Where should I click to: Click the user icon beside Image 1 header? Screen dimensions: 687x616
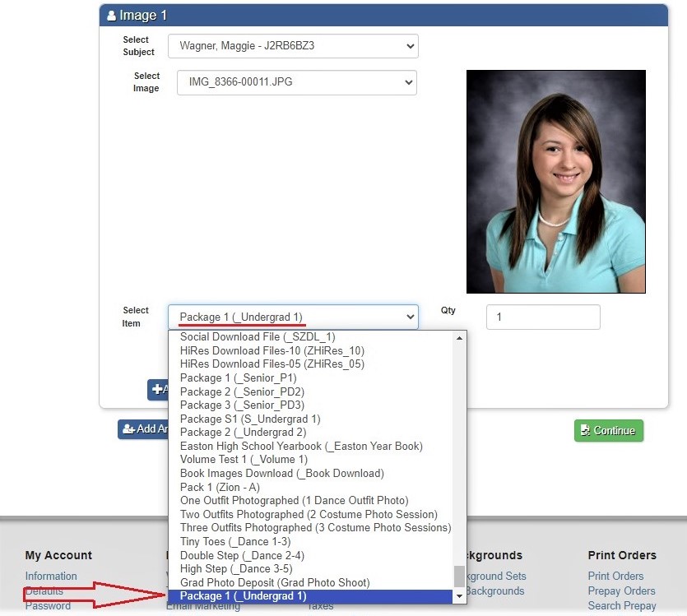[111, 16]
